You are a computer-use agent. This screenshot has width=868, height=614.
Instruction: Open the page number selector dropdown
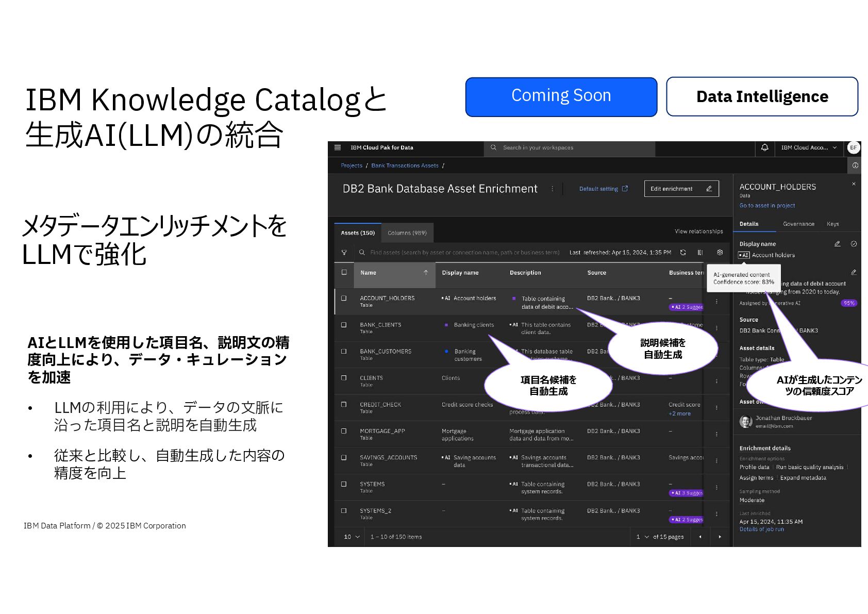click(x=642, y=537)
